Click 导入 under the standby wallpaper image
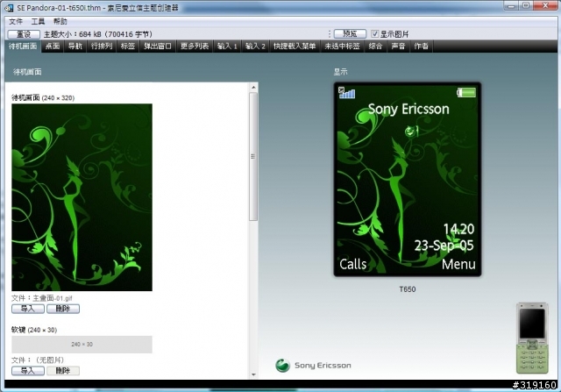Image resolution: width=561 pixels, height=392 pixels. pos(28,309)
